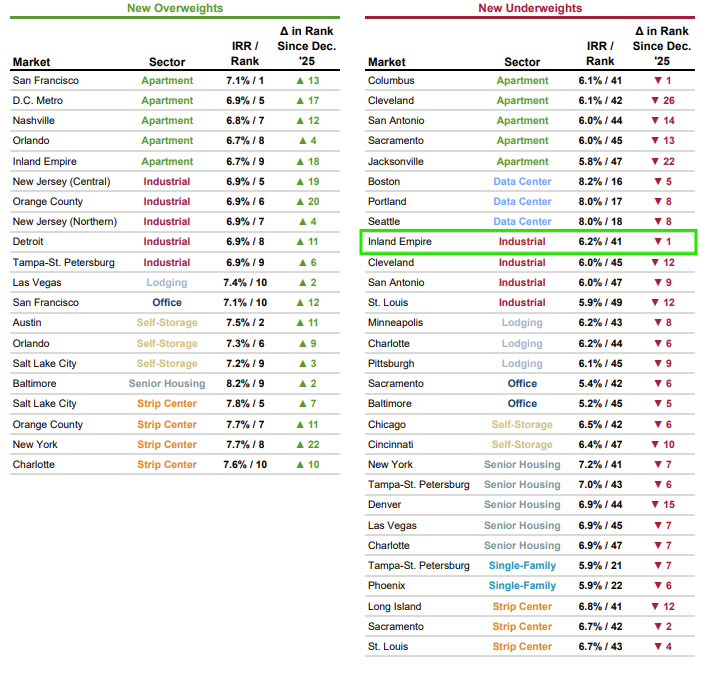Image resolution: width=728 pixels, height=674 pixels.
Task: Select 'Self-Storage' sector in Austin row
Action: (167, 322)
